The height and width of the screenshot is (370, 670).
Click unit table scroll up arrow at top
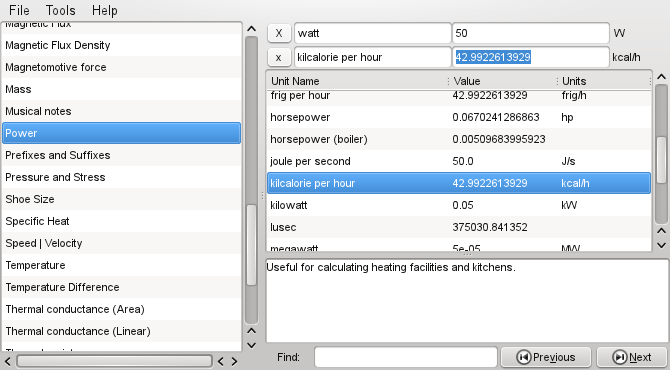point(661,77)
